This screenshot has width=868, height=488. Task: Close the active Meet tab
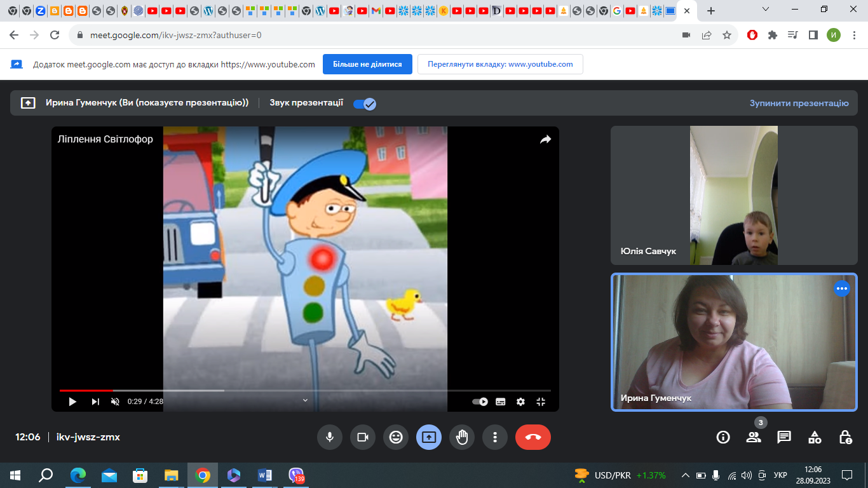pos(687,11)
